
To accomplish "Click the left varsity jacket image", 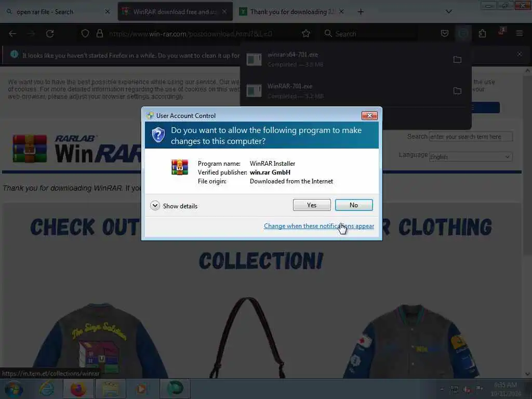I will point(99,341).
